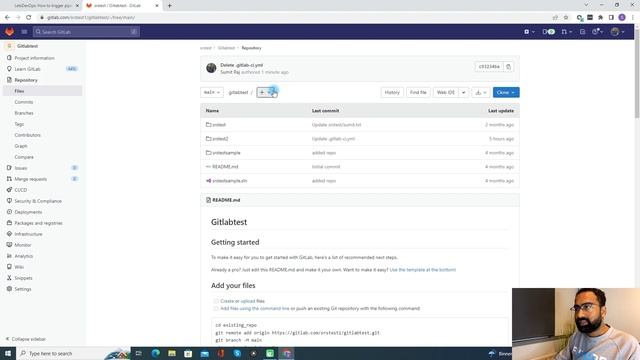This screenshot has height=360, width=640.
Task: Open Issues in sidebar
Action: pyautogui.click(x=21, y=168)
